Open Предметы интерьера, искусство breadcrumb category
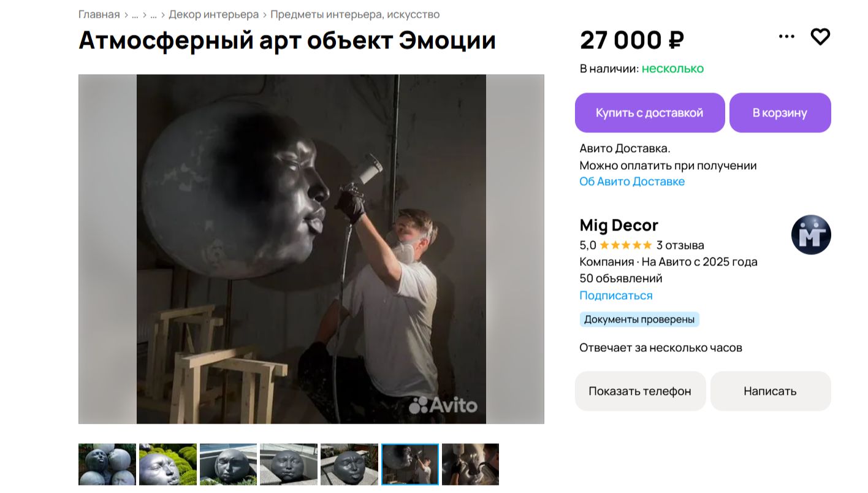The height and width of the screenshot is (493, 868). click(x=355, y=14)
